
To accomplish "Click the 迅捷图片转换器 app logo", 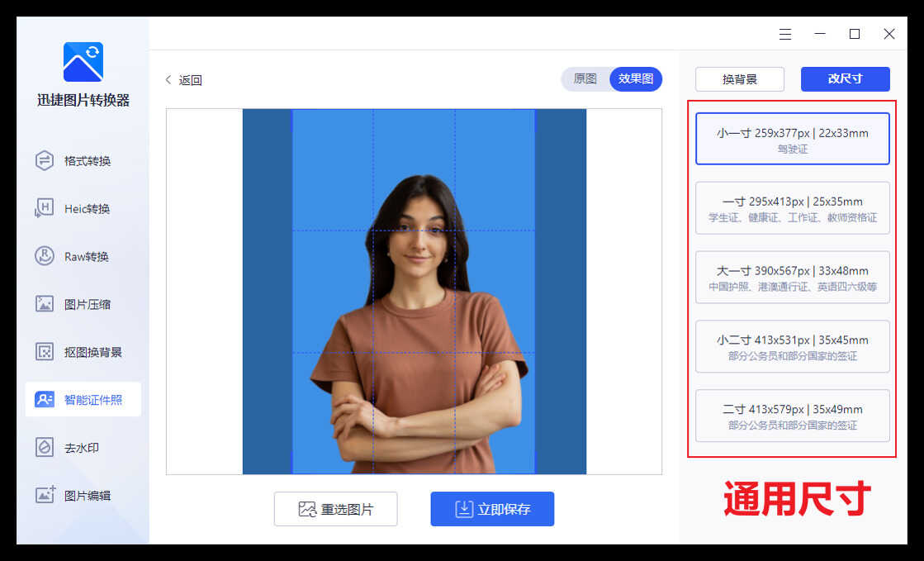I will [83, 62].
